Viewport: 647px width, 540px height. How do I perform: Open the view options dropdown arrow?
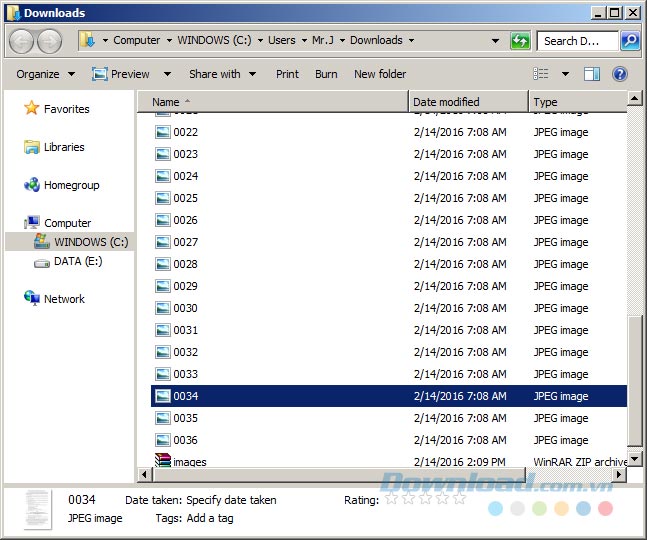(x=565, y=74)
